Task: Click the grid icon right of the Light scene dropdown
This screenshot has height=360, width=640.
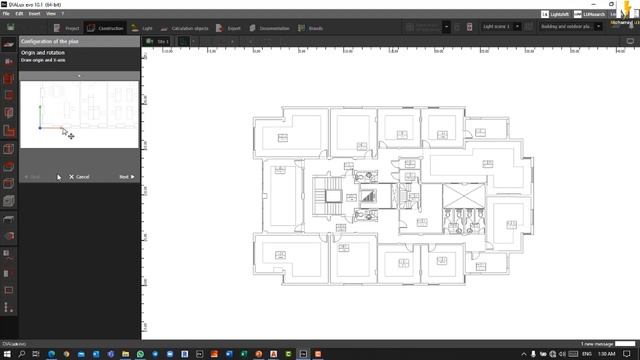Action: (x=529, y=27)
